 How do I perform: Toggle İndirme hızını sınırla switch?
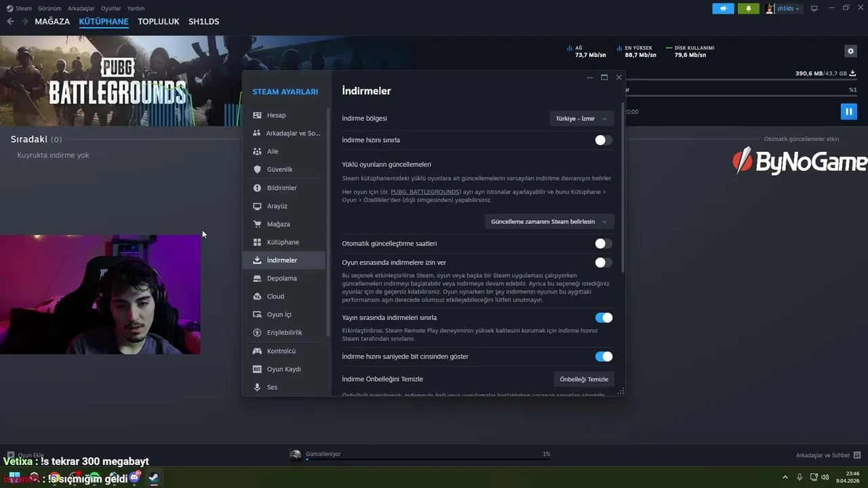click(x=604, y=140)
